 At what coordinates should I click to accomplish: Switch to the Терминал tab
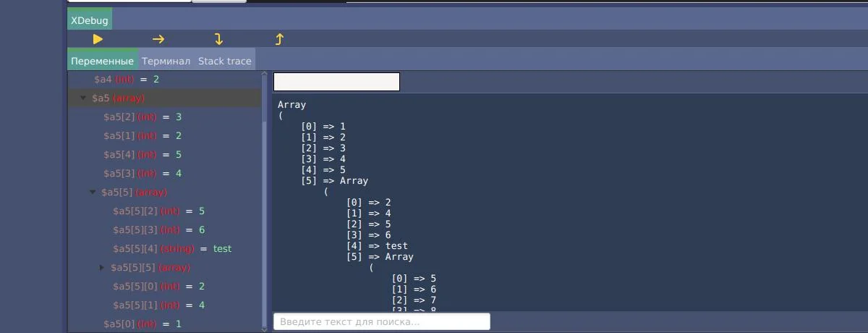click(166, 61)
